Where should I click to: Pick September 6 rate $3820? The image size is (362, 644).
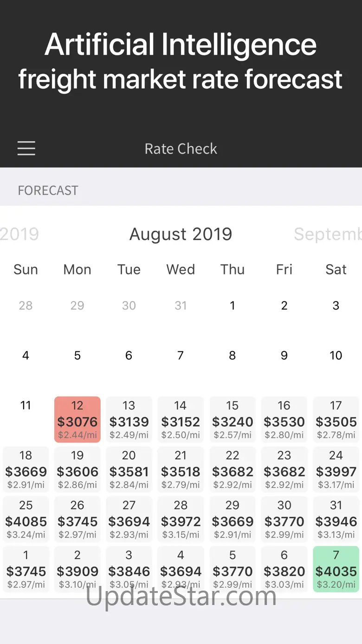click(284, 569)
